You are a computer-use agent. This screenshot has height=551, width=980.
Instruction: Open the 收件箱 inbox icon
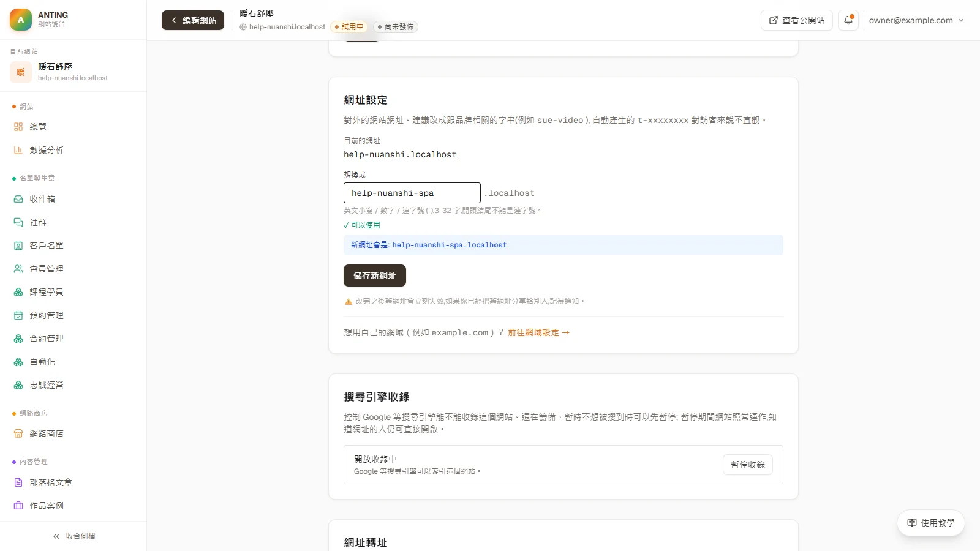point(18,199)
